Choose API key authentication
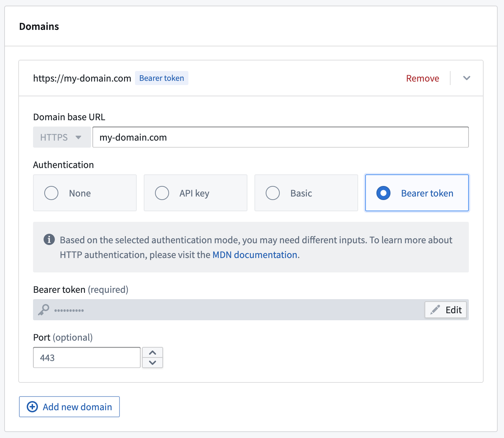 coord(195,193)
